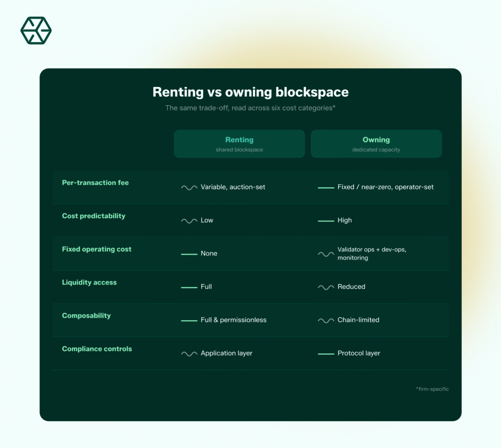
Task: Click the hexagon logo at top left
Action: pyautogui.click(x=36, y=31)
